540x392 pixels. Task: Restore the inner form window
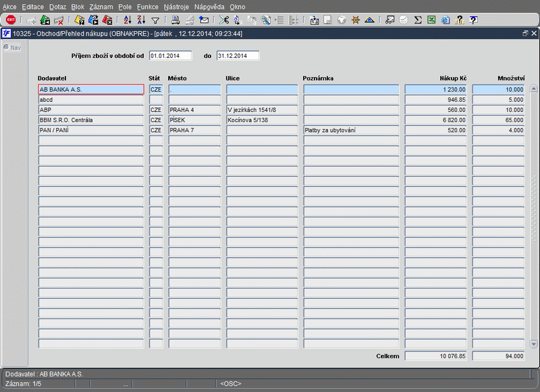coord(525,33)
